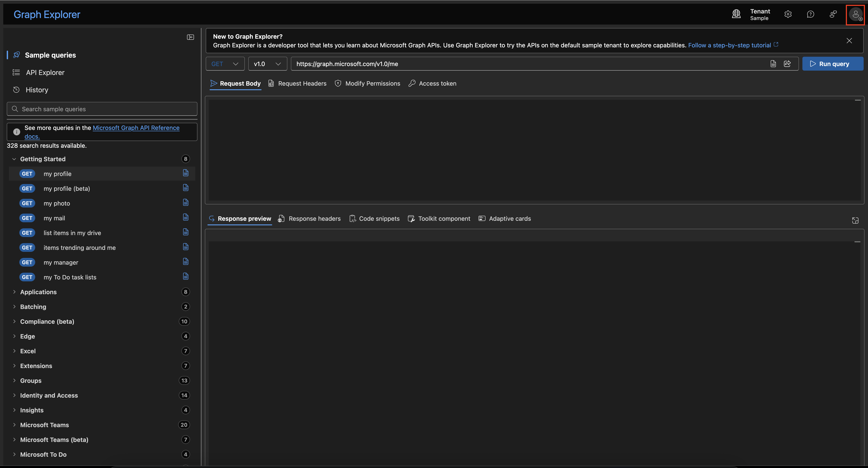The width and height of the screenshot is (868, 468).
Task: Open docs icon beside my photo query
Action: [x=186, y=202]
